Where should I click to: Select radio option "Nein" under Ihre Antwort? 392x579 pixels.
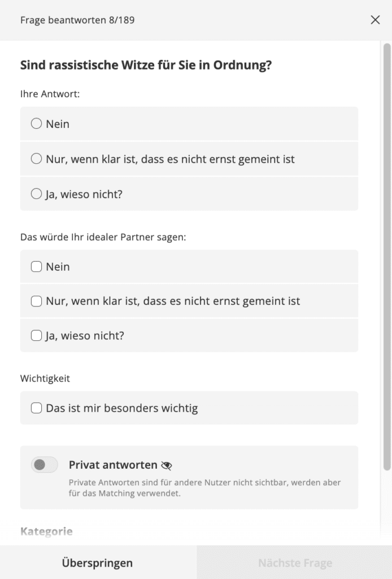36,123
